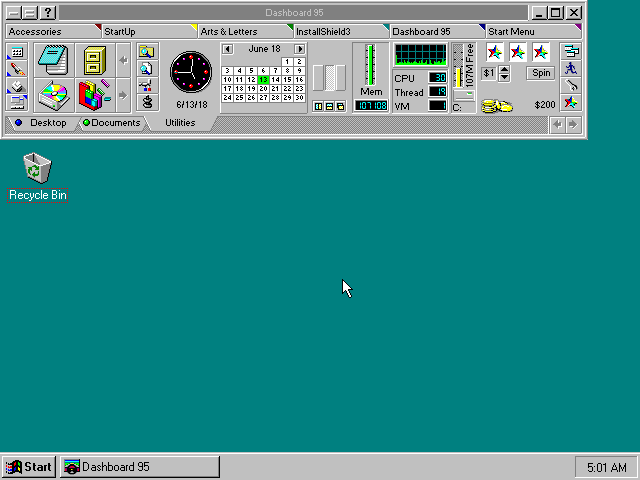Screen dimensions: 640x480
Task: Click the analog clock face
Action: pyautogui.click(x=191, y=72)
